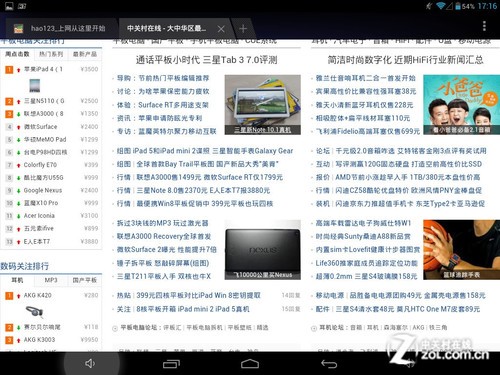Open link 联想A3000 Recovery全球首发
The width and height of the screenshot is (500, 375).
pos(164,237)
